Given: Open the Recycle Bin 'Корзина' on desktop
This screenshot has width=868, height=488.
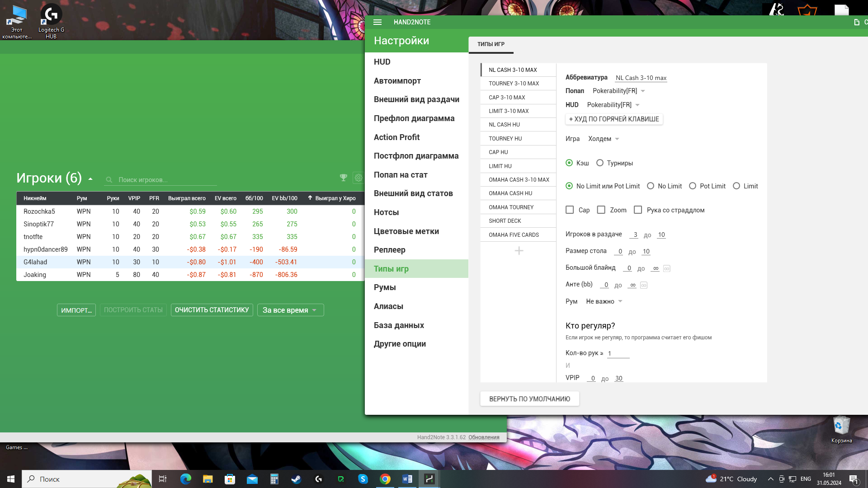Looking at the screenshot, I should point(841,429).
